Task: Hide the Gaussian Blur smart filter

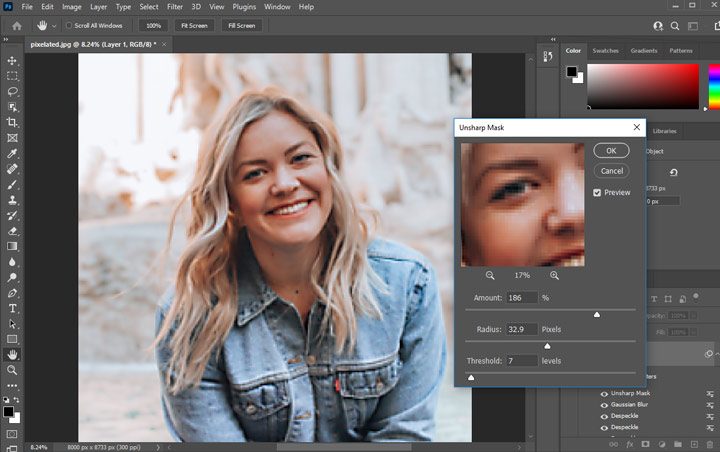Action: [x=603, y=405]
